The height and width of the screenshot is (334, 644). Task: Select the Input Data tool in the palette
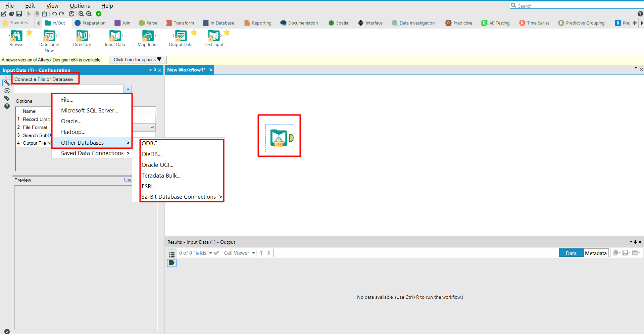click(x=115, y=38)
